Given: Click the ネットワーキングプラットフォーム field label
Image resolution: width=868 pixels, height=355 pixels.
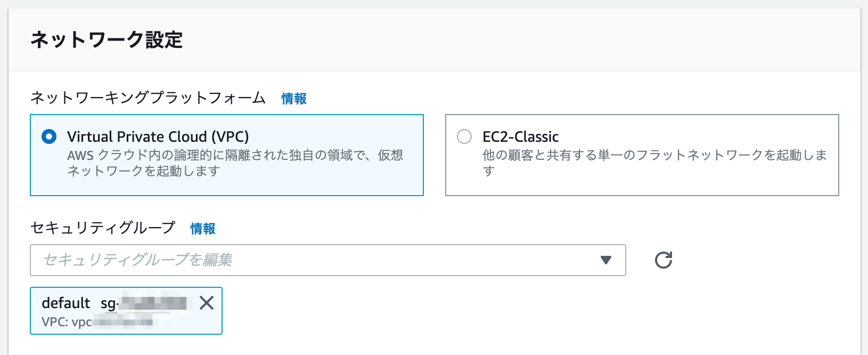Looking at the screenshot, I should [148, 98].
